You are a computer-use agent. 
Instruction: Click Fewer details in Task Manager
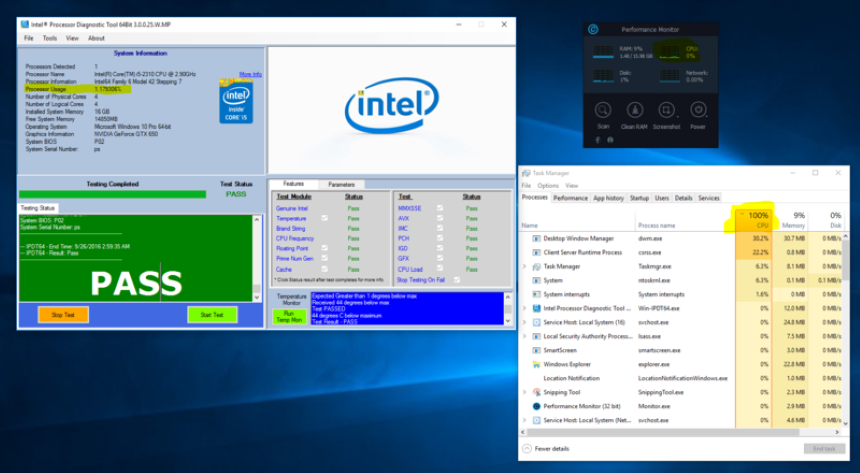point(552,448)
